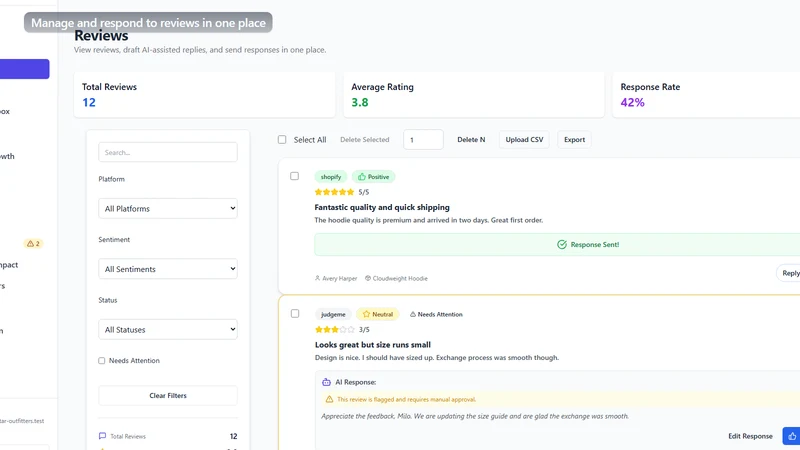Viewport: 800px width, 450px height.
Task: Select the Looks great but size runs small checkbox
Action: (295, 314)
